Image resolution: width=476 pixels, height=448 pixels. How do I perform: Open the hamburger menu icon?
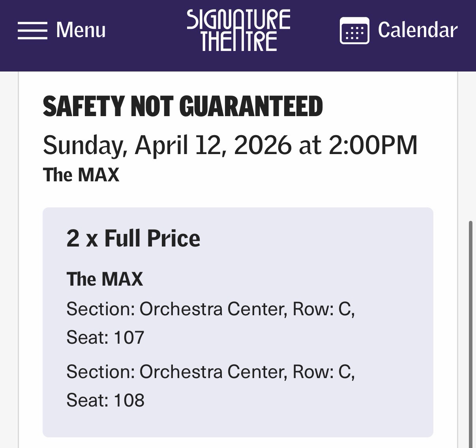[x=32, y=30]
